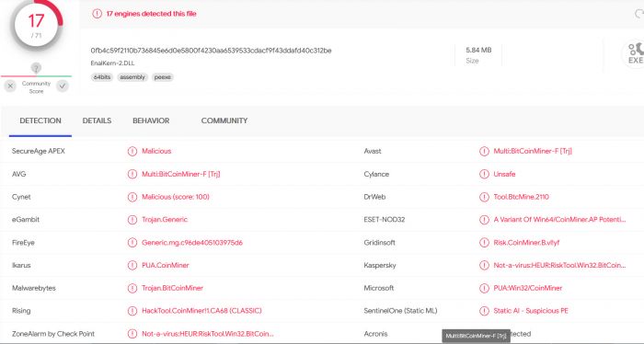The height and width of the screenshot is (344, 644).
Task: Select the file SHA-256 hash text
Action: pos(211,51)
